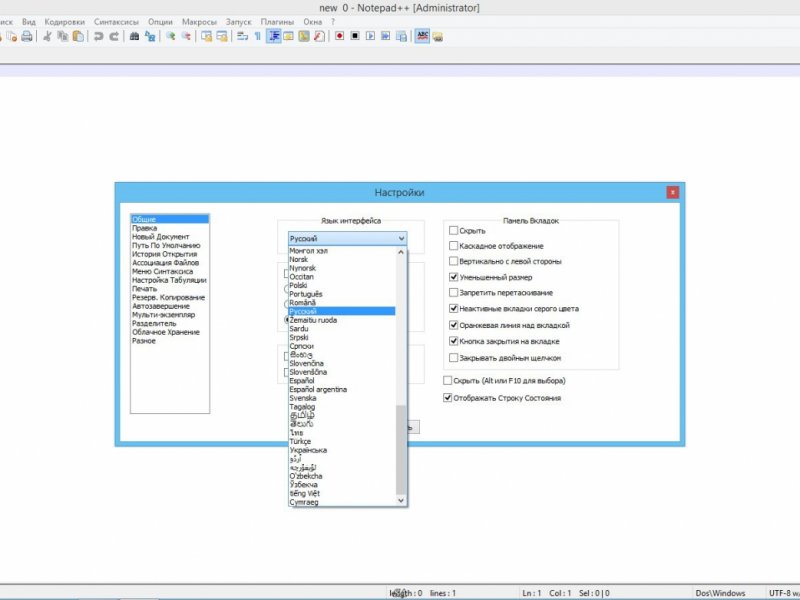This screenshot has width=800, height=600.
Task: Click the Undo arrow icon
Action: [x=98, y=36]
